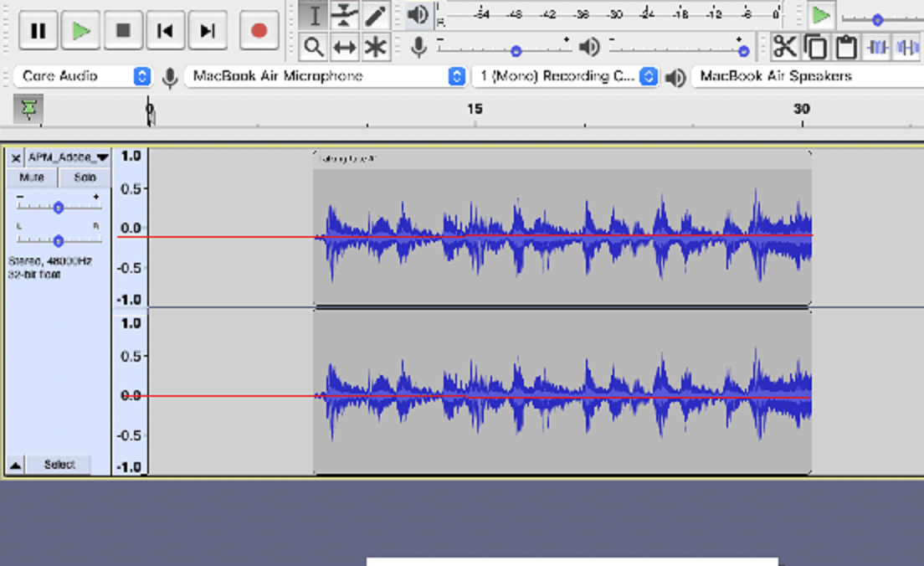The width and height of the screenshot is (924, 566).
Task: Solo the APM_Adobe track
Action: point(83,177)
